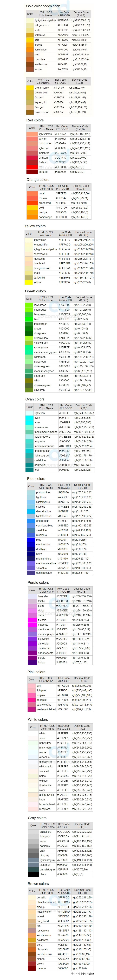Select the indigo color swatch
Viewport: 117px width, 980px height.
tap(32, 662)
